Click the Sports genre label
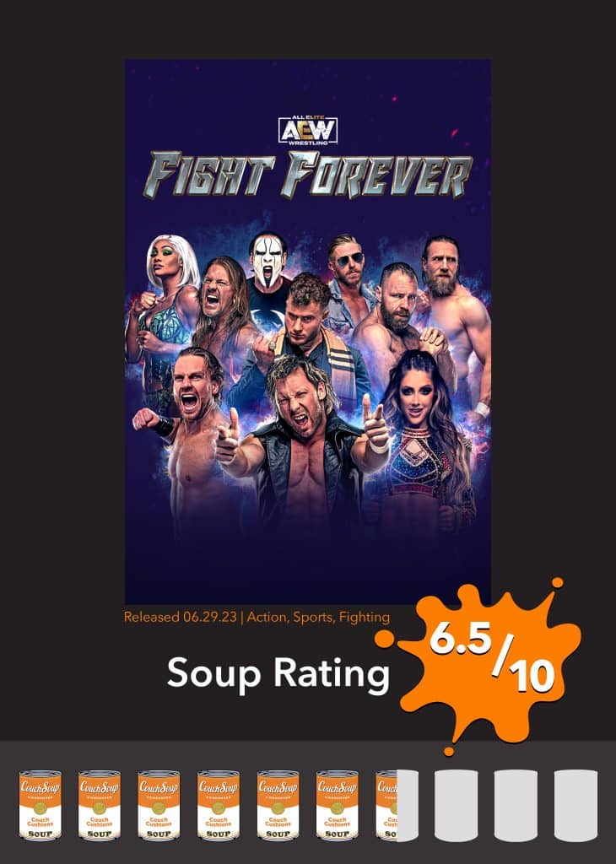The image size is (616, 864). pos(314,617)
